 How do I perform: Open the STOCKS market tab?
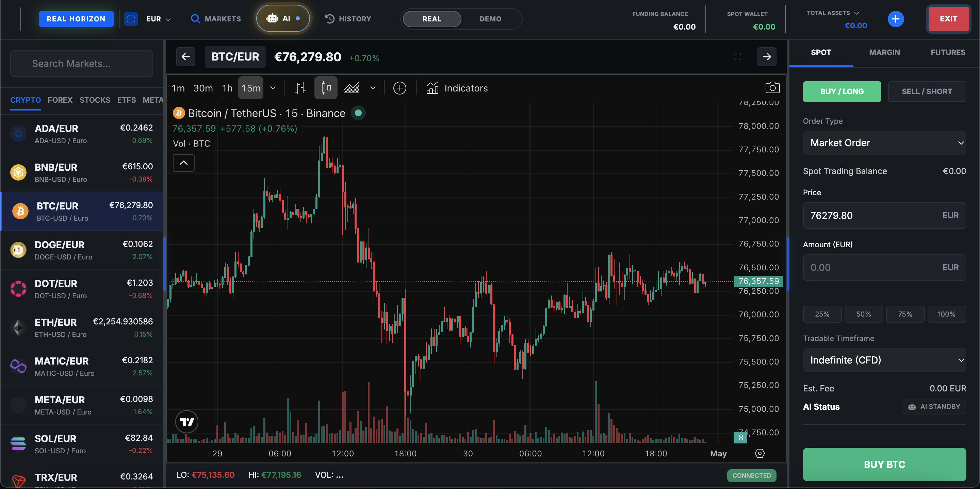[x=95, y=100]
